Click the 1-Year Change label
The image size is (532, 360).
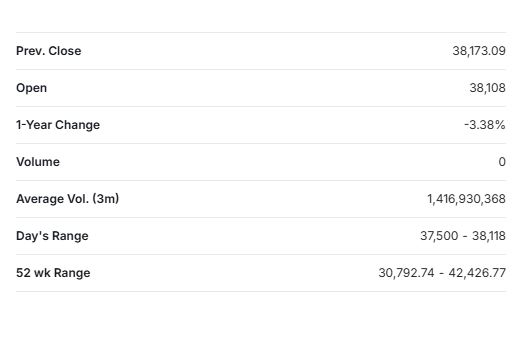pos(58,125)
